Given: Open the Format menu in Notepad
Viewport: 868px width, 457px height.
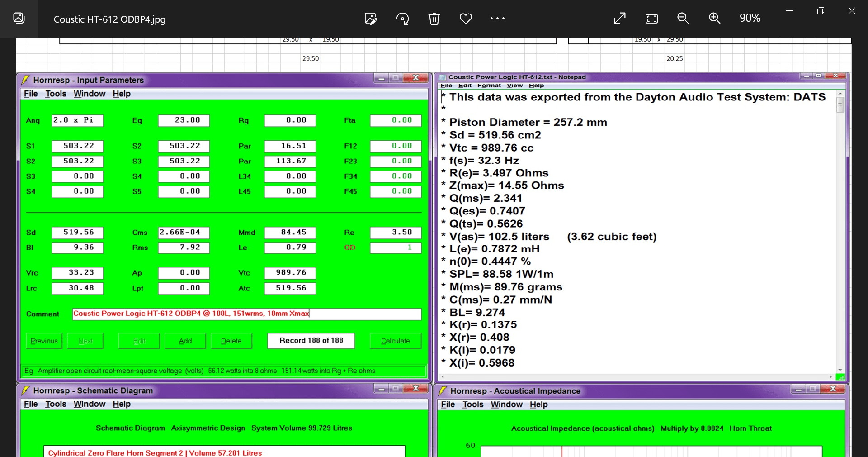Looking at the screenshot, I should [489, 86].
